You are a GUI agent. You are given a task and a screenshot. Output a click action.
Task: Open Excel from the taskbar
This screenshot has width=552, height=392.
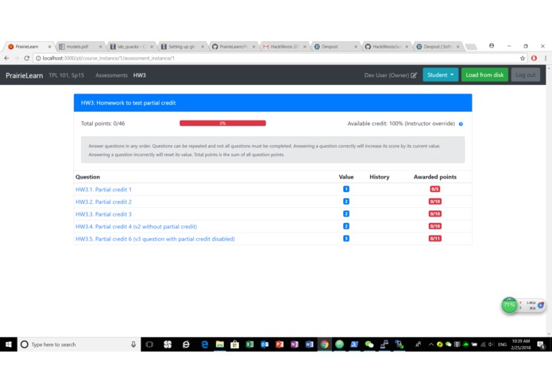250,344
